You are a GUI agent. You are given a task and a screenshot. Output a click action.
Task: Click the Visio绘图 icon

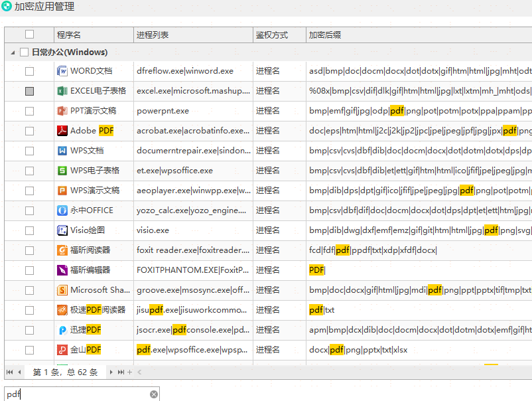(62, 230)
